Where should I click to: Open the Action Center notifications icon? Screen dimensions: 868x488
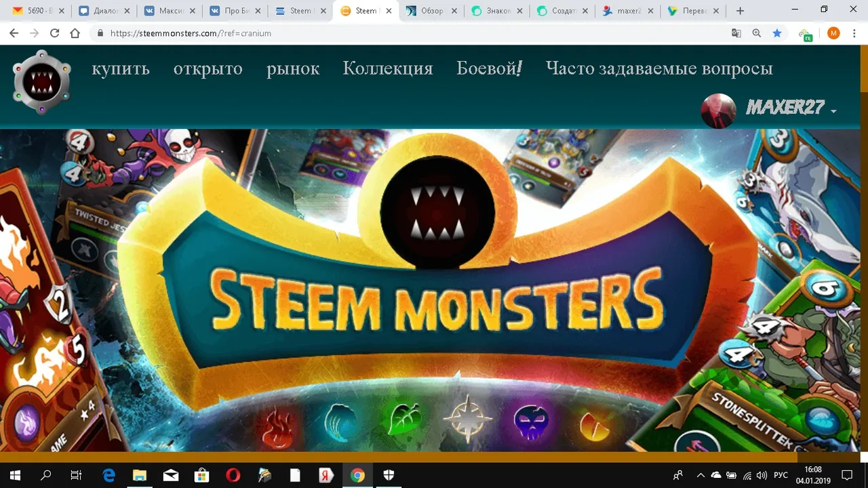(x=847, y=475)
